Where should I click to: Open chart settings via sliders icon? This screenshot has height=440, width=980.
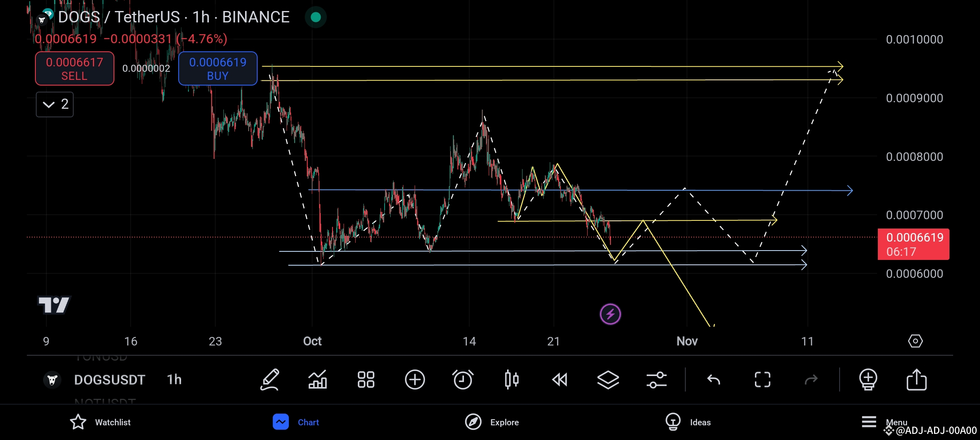(x=657, y=379)
